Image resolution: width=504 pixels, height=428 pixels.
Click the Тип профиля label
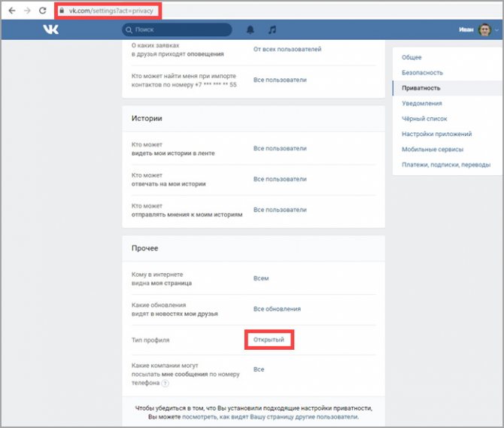point(150,340)
